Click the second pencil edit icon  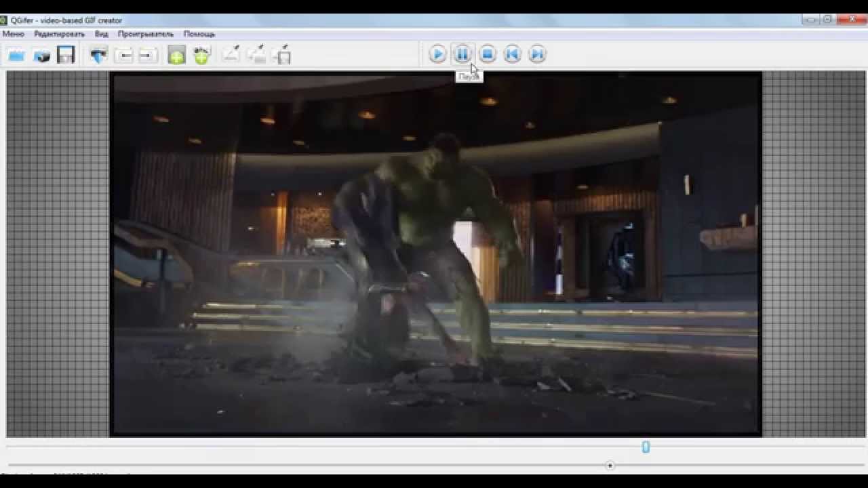(x=256, y=55)
